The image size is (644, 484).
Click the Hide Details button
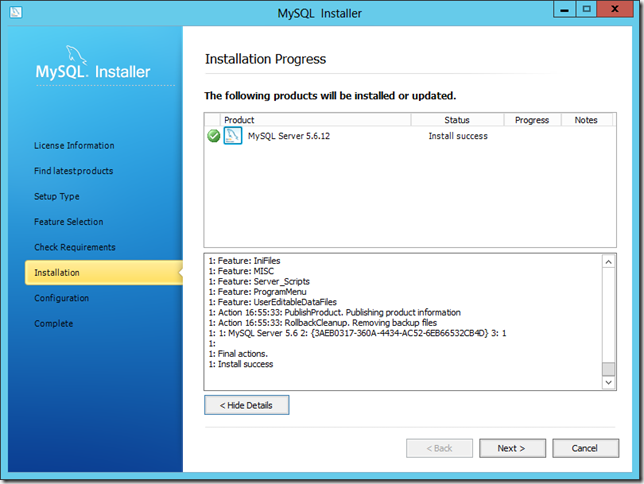[x=246, y=405]
